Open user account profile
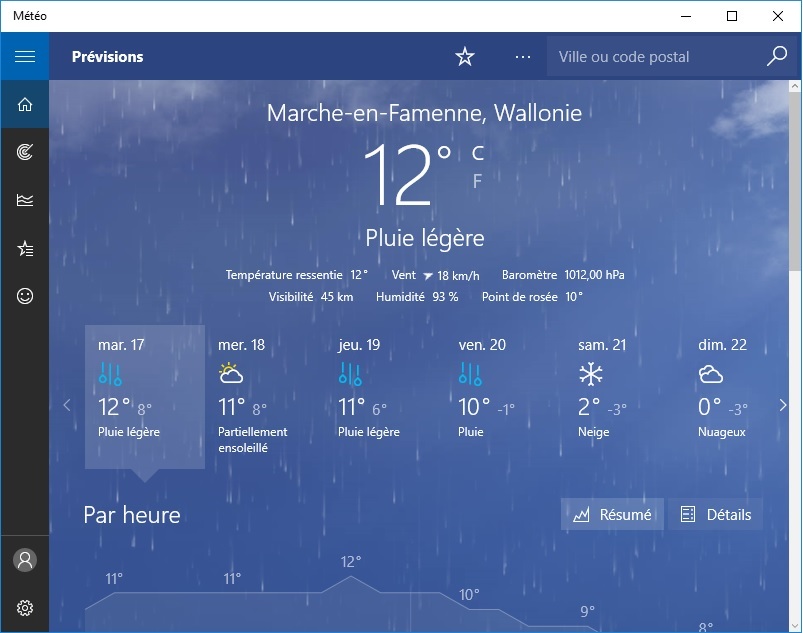The image size is (803, 633). (x=25, y=560)
